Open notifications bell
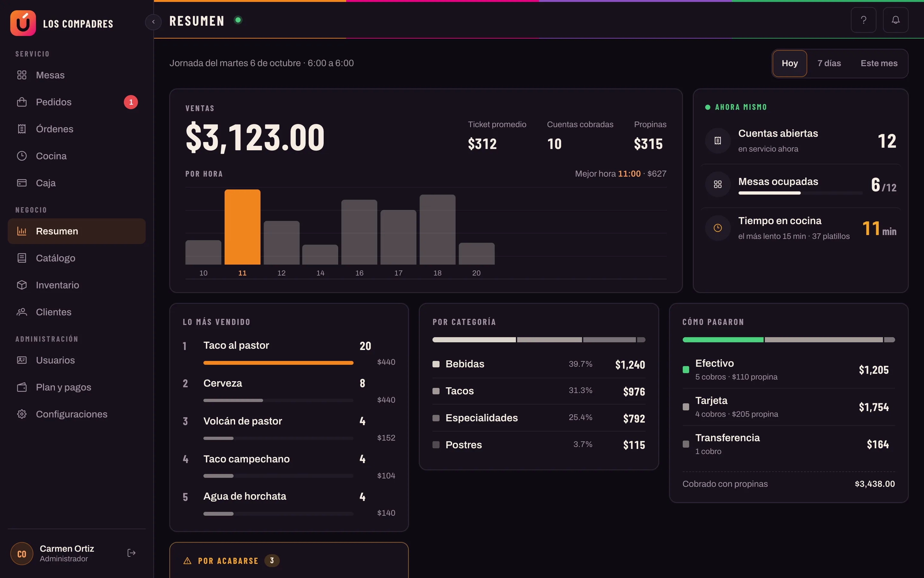The image size is (924, 578). tap(895, 20)
